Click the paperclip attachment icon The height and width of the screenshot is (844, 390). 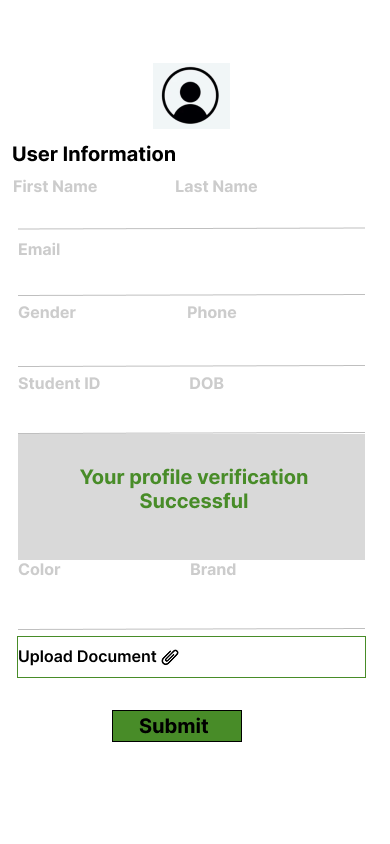(170, 657)
